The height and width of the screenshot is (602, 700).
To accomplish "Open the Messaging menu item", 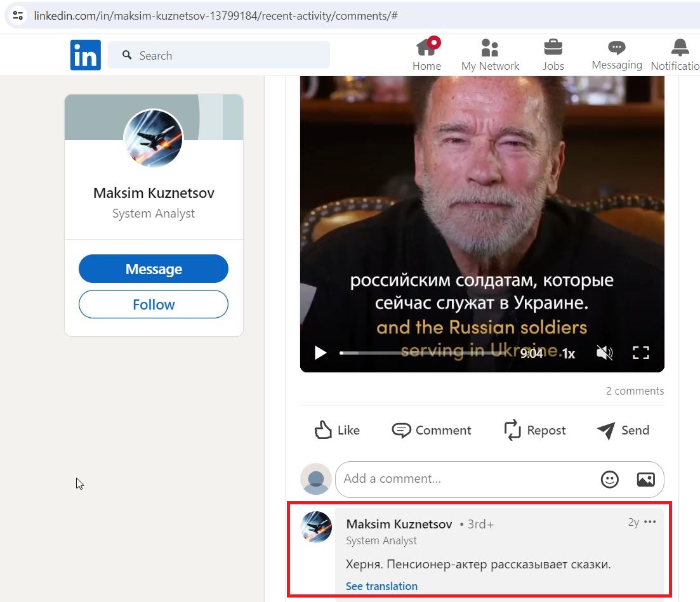I will [616, 54].
